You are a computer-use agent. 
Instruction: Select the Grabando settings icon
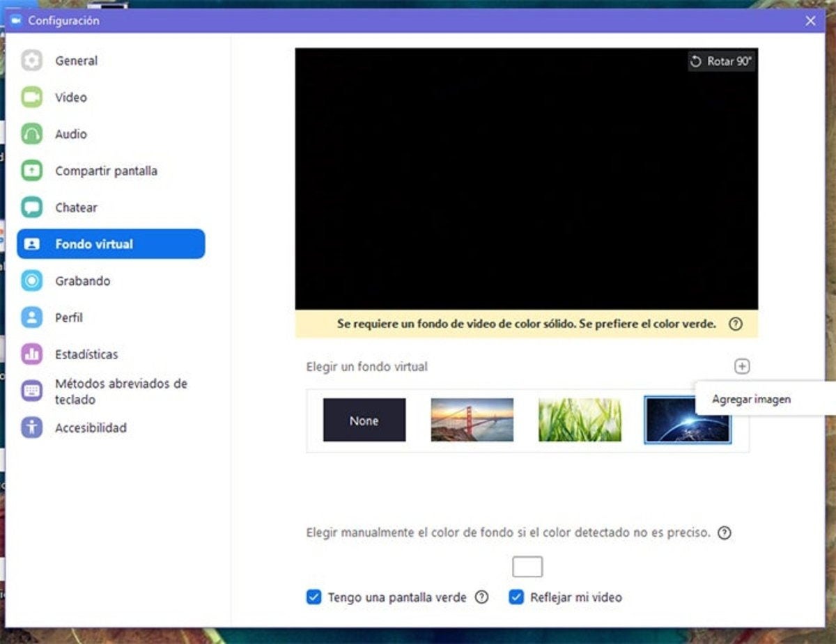click(31, 281)
